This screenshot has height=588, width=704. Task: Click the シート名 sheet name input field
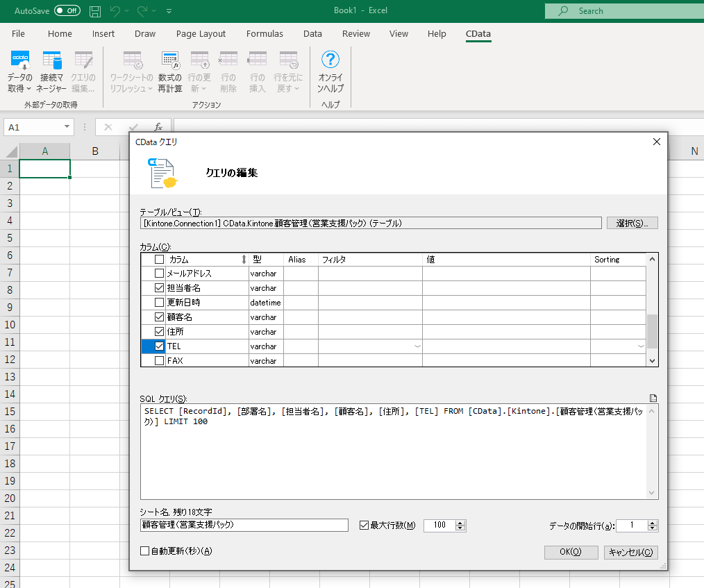(x=244, y=525)
